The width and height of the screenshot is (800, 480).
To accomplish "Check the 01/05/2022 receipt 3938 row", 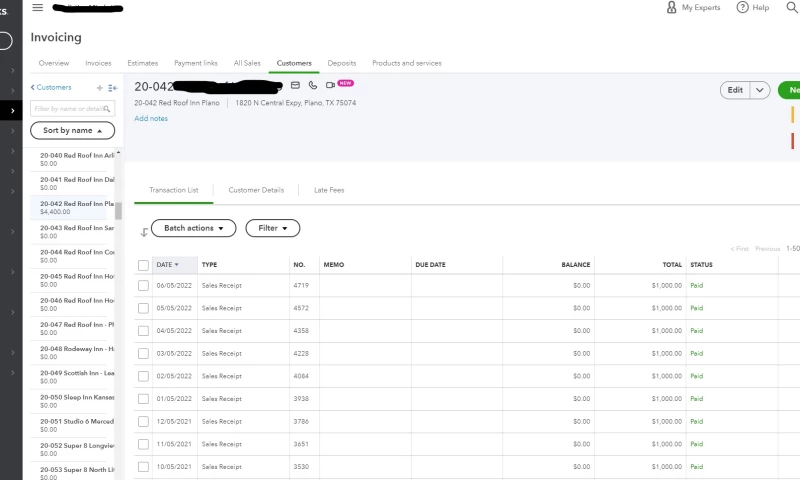I will [143, 399].
